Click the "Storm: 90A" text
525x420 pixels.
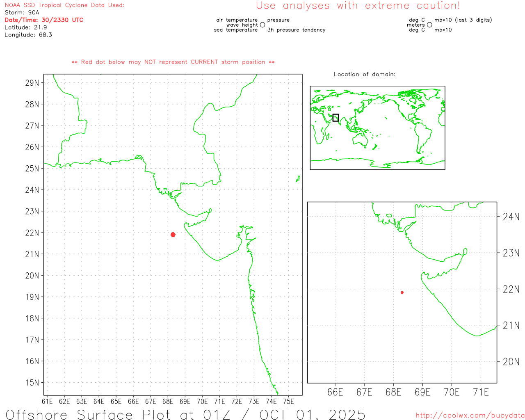coord(22,13)
